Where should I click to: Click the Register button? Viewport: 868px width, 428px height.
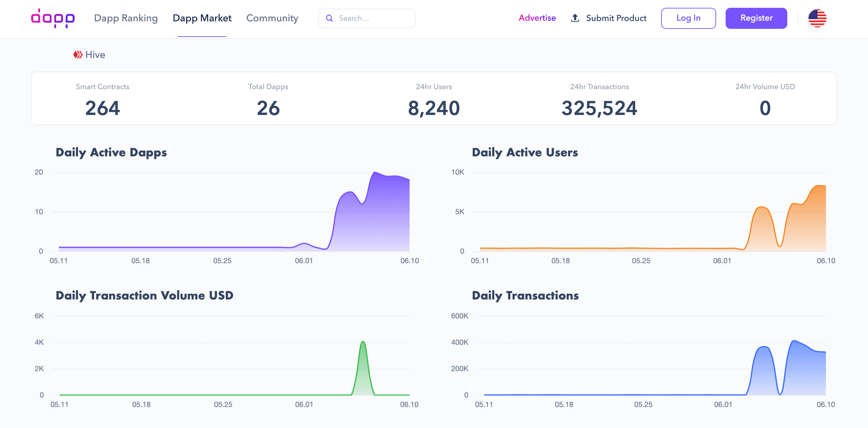pos(756,18)
